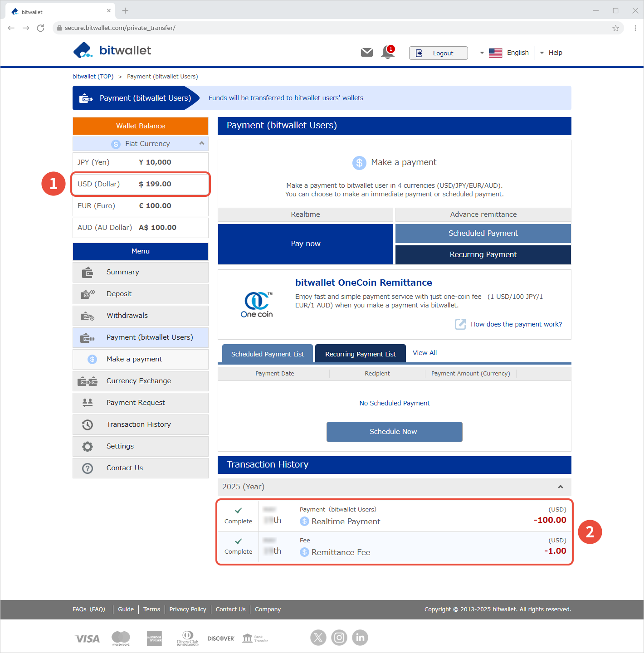Open the Help dropdown
Image resolution: width=644 pixels, height=653 pixels.
click(x=551, y=53)
